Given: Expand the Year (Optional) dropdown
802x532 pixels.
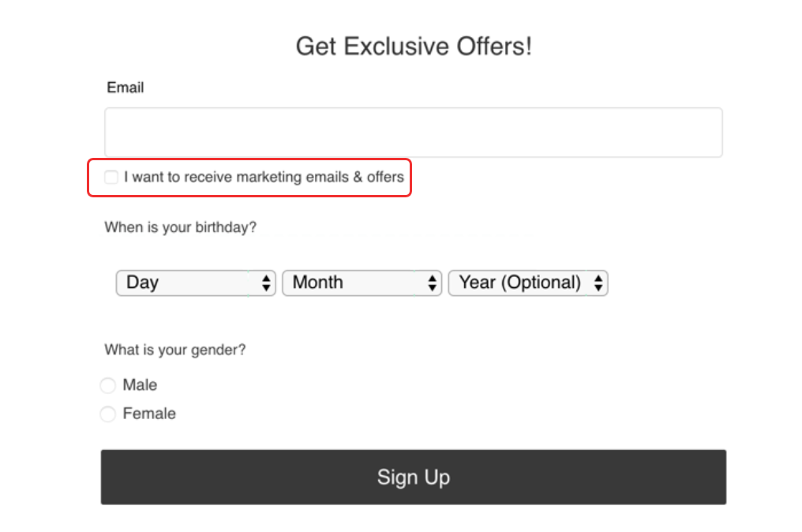Looking at the screenshot, I should click(x=527, y=283).
